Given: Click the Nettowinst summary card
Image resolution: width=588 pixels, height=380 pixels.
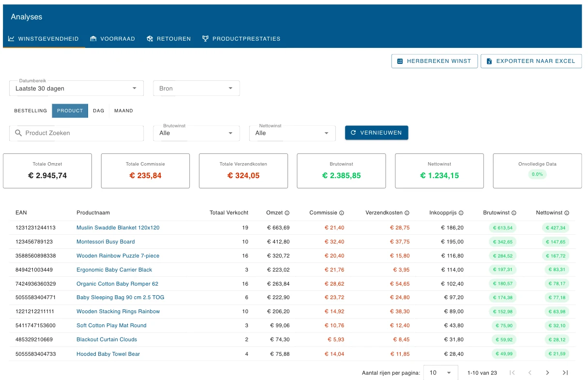Looking at the screenshot, I should (x=439, y=171).
